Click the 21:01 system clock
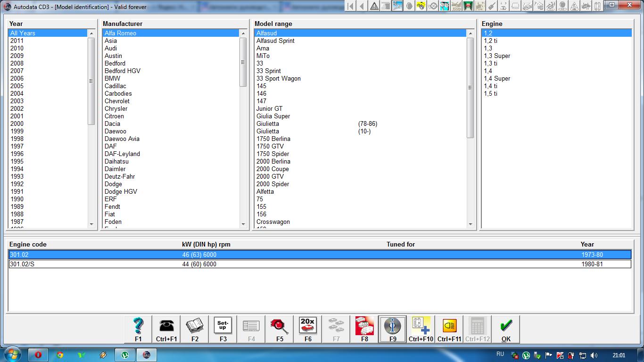644x362 pixels. point(619,355)
